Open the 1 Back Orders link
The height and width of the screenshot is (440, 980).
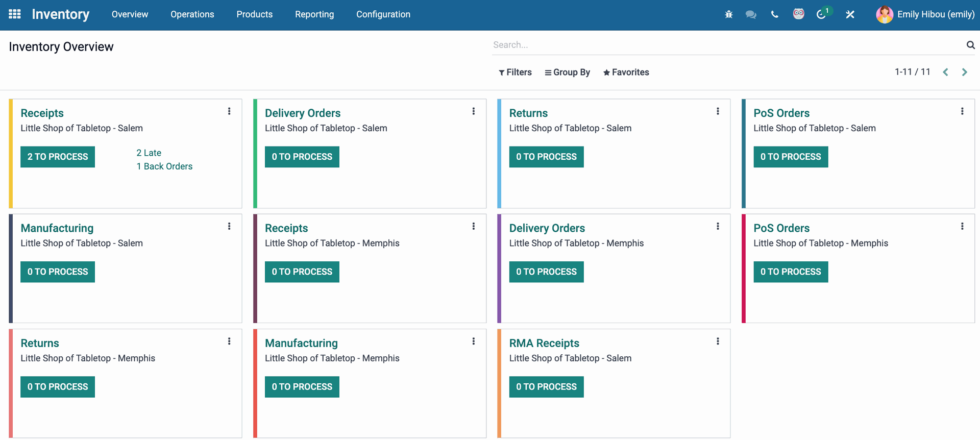[164, 166]
